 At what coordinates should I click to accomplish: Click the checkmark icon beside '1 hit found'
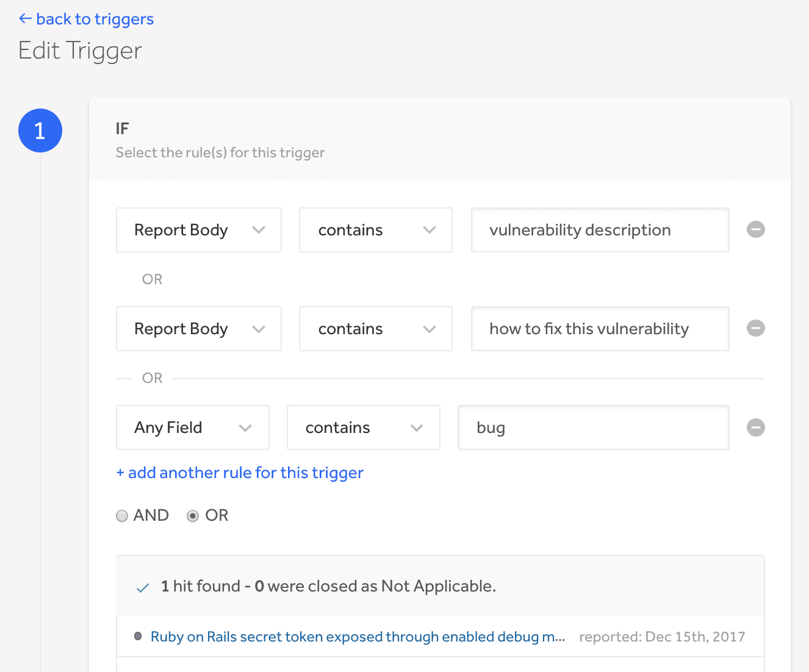tap(143, 587)
